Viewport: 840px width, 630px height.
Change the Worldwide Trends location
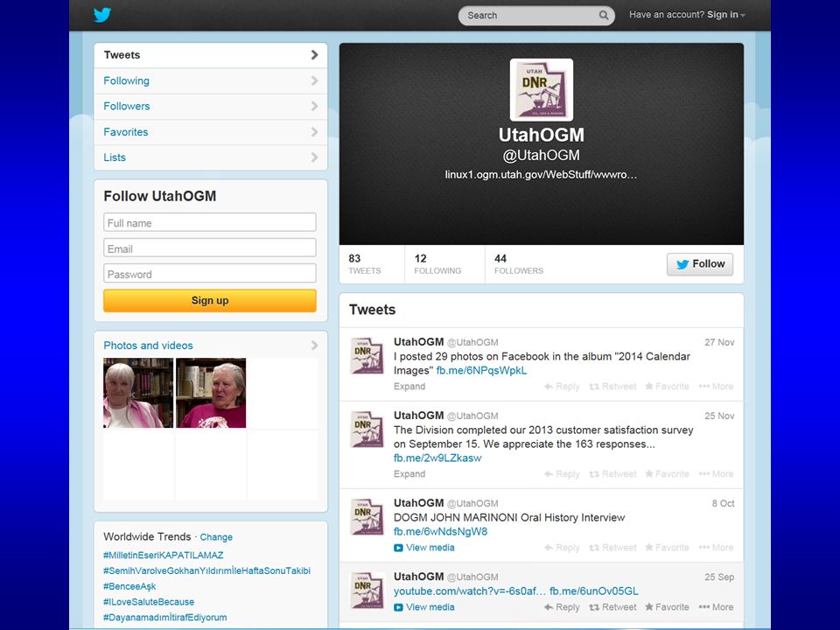216,536
